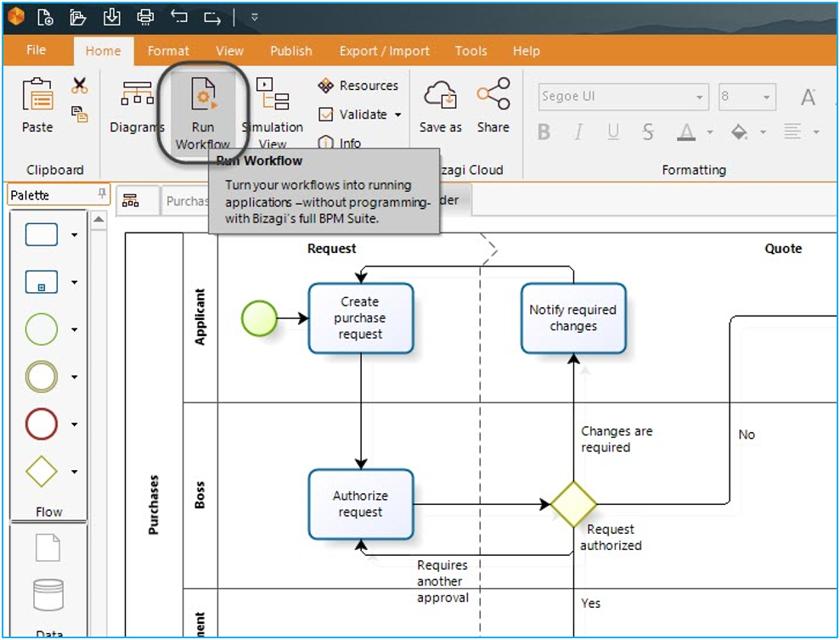This screenshot has width=840, height=640.
Task: Switch to the Format ribbon tab
Action: [168, 51]
